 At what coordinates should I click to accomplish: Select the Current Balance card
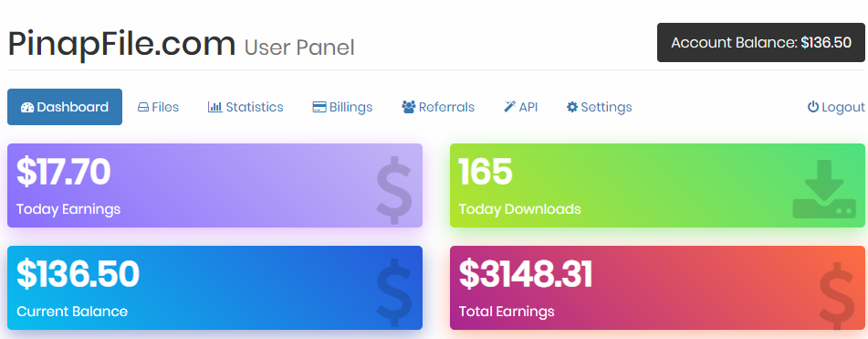coord(214,288)
